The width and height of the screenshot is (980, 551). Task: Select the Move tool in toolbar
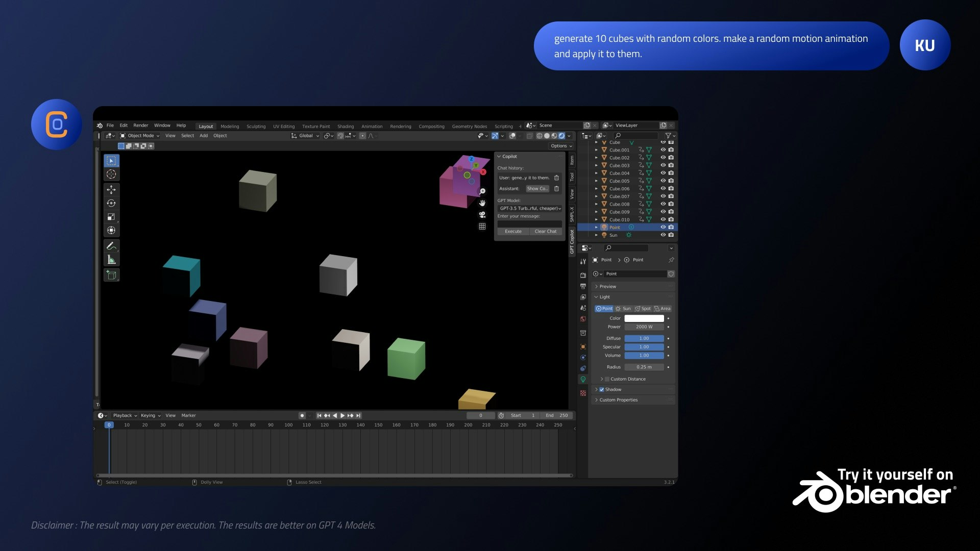111,190
